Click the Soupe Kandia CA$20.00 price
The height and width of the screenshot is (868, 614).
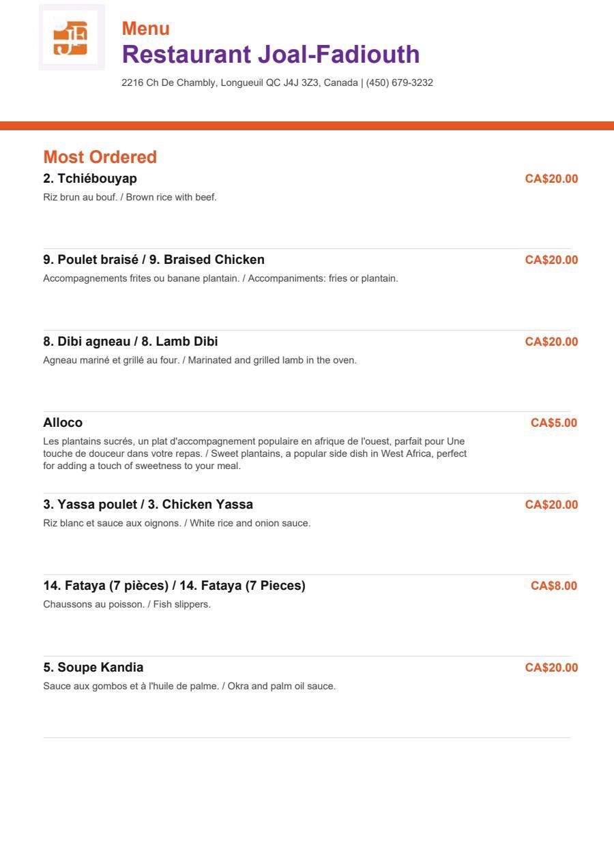pyautogui.click(x=551, y=668)
